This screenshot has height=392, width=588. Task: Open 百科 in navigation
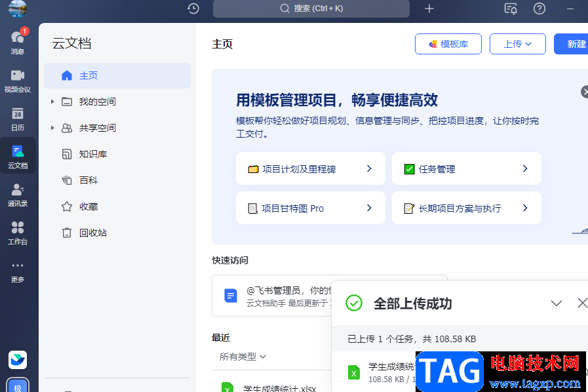point(88,180)
